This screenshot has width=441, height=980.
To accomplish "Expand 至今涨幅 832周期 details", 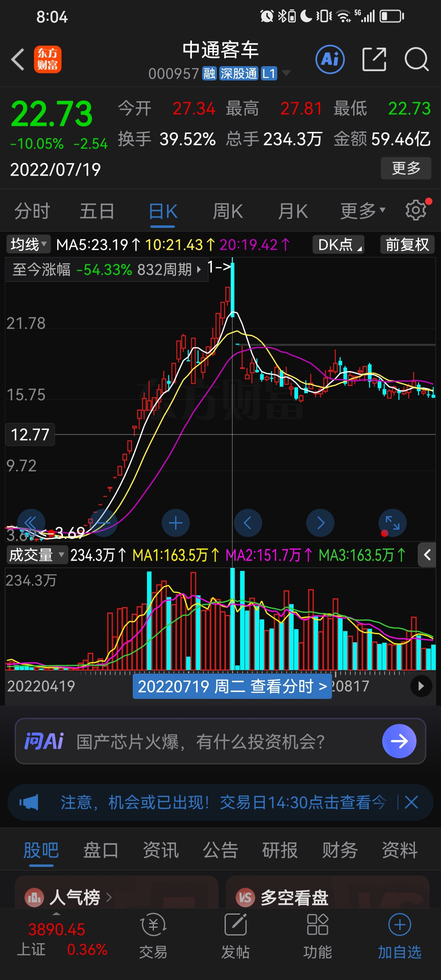I will tap(107, 269).
